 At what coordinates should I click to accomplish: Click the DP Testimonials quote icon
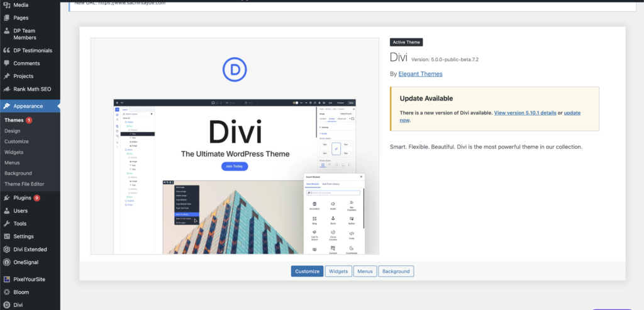point(6,50)
